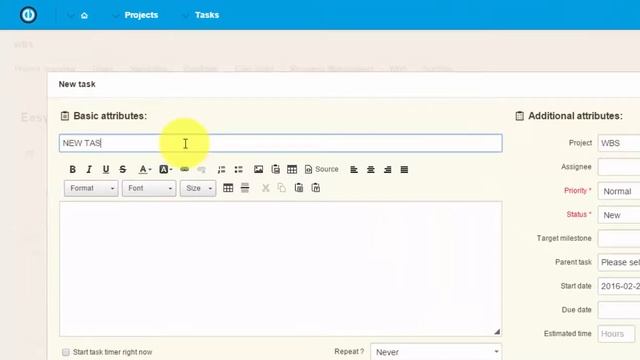
Task: Click the table icon next to Source
Action: pos(292,169)
